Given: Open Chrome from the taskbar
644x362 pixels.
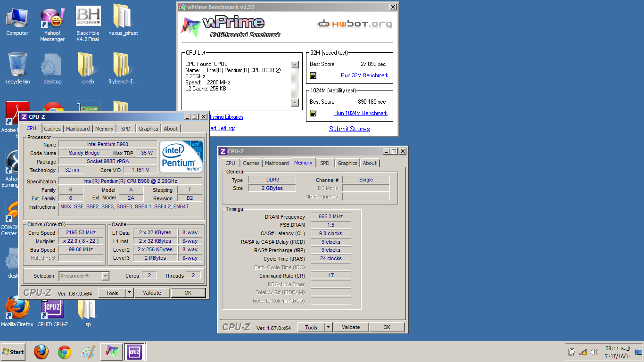Looking at the screenshot, I should (x=65, y=352).
